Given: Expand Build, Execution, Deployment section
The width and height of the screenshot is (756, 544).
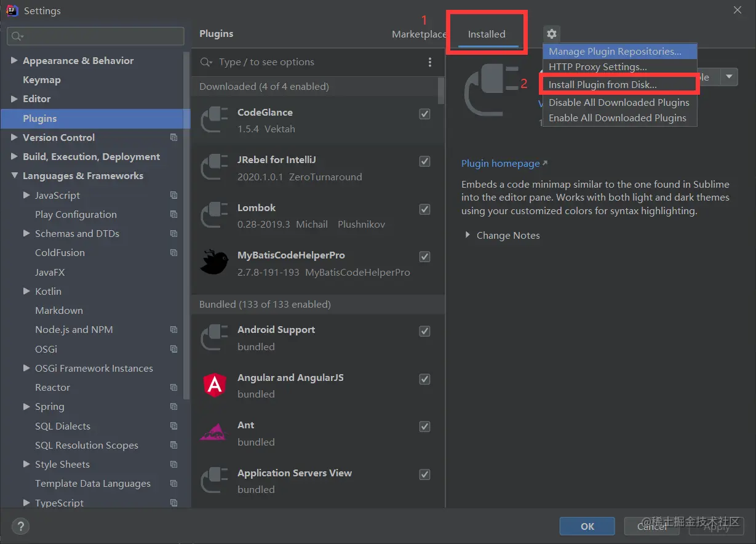Looking at the screenshot, I should coord(14,156).
